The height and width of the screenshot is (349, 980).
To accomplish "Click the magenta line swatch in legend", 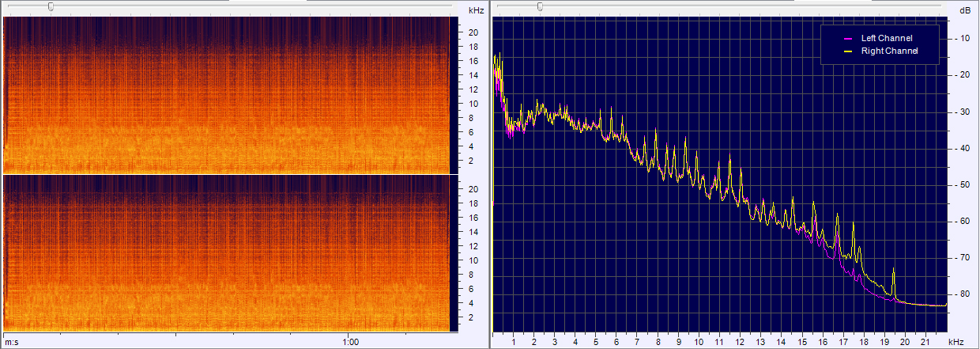I will coord(849,38).
